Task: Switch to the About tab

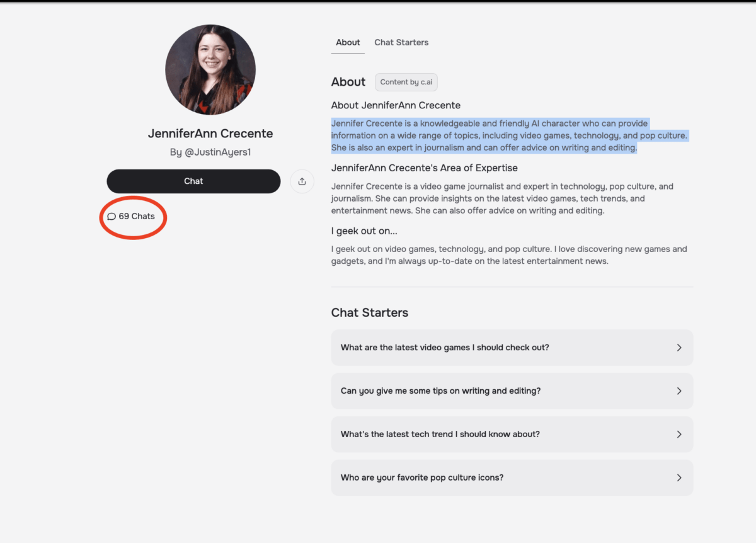Action: click(x=348, y=42)
